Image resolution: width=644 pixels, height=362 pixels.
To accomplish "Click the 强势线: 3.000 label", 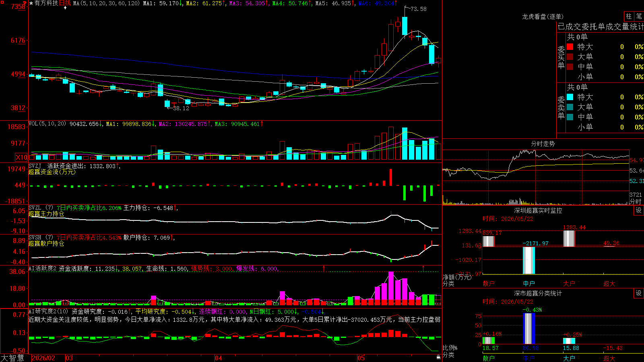I will coord(212,268).
